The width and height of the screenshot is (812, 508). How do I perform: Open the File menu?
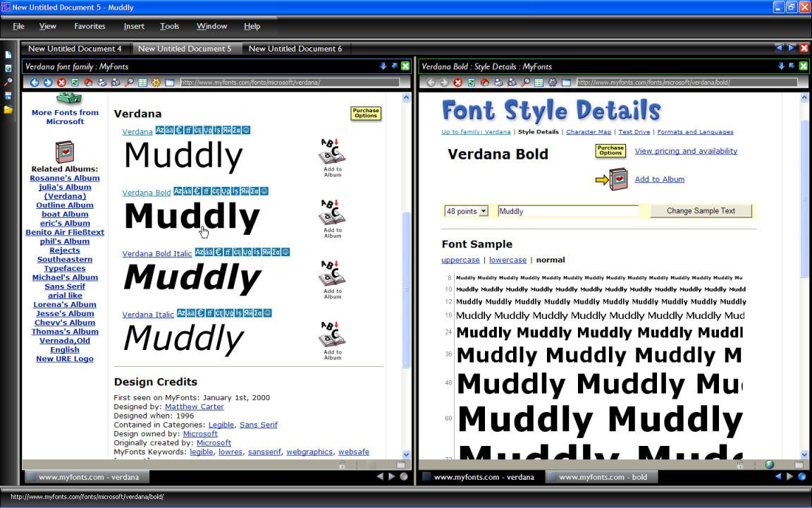point(18,26)
